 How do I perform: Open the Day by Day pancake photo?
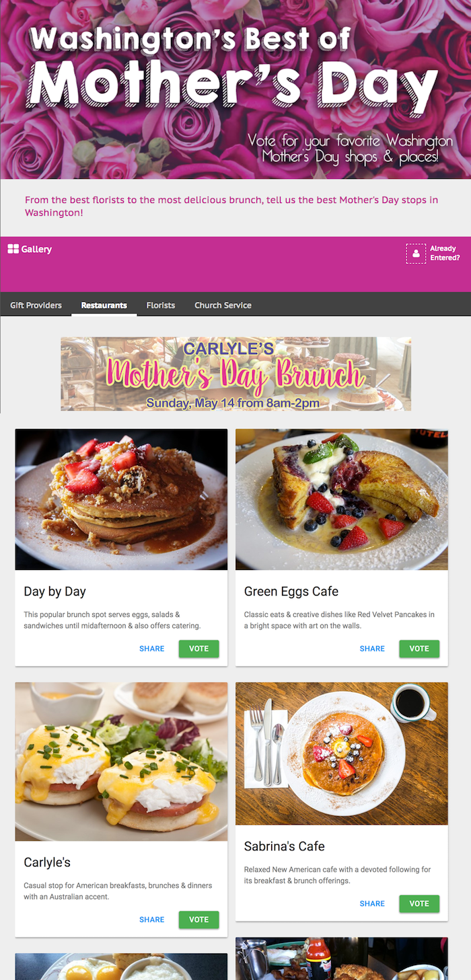(x=121, y=499)
